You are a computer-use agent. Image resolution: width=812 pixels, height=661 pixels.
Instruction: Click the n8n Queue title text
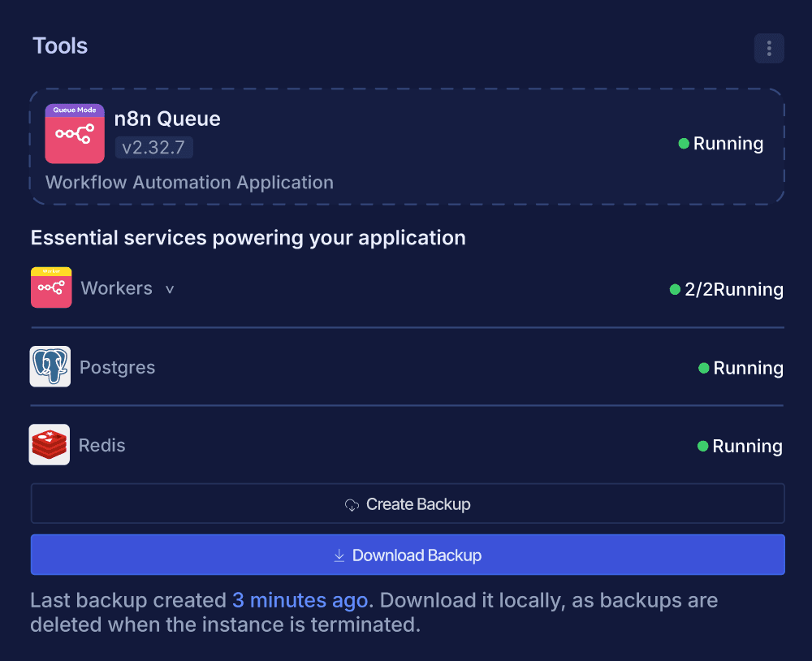click(x=167, y=119)
